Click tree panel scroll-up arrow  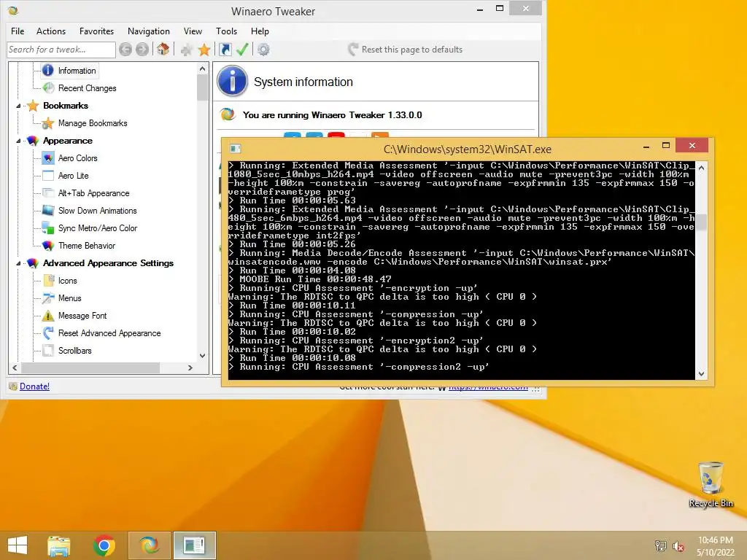pyautogui.click(x=203, y=69)
